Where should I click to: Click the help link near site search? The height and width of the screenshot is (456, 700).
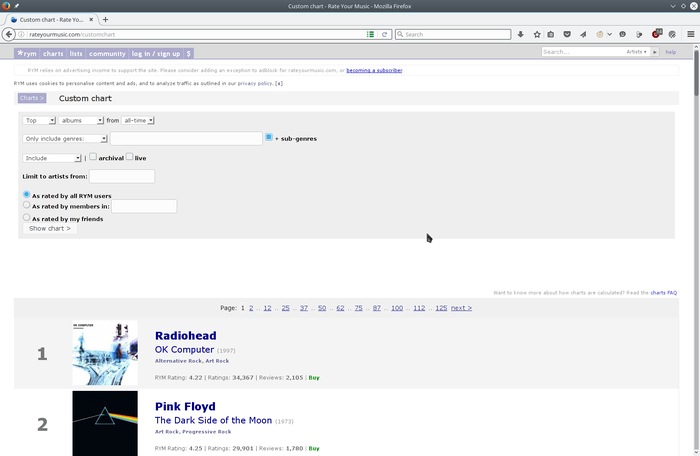[671, 52]
